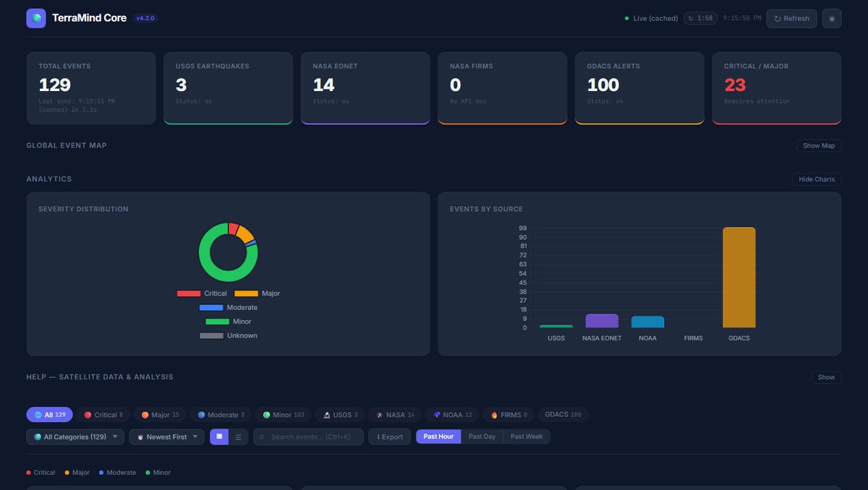Image resolution: width=868 pixels, height=490 pixels.
Task: Toggle the Moderate blue legend swatch
Action: click(212, 308)
